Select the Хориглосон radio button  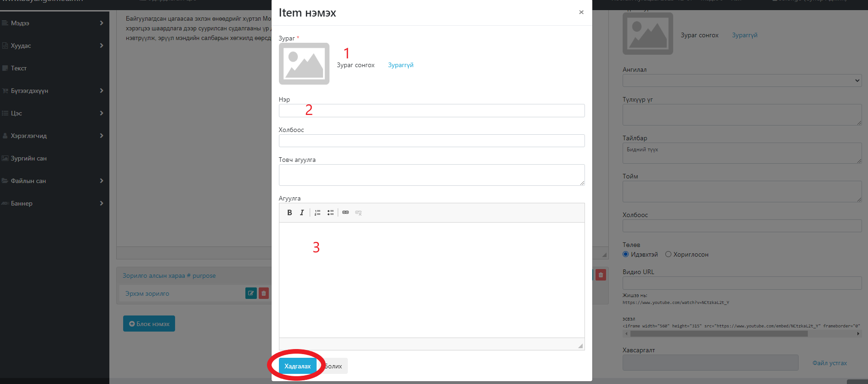[x=668, y=254]
